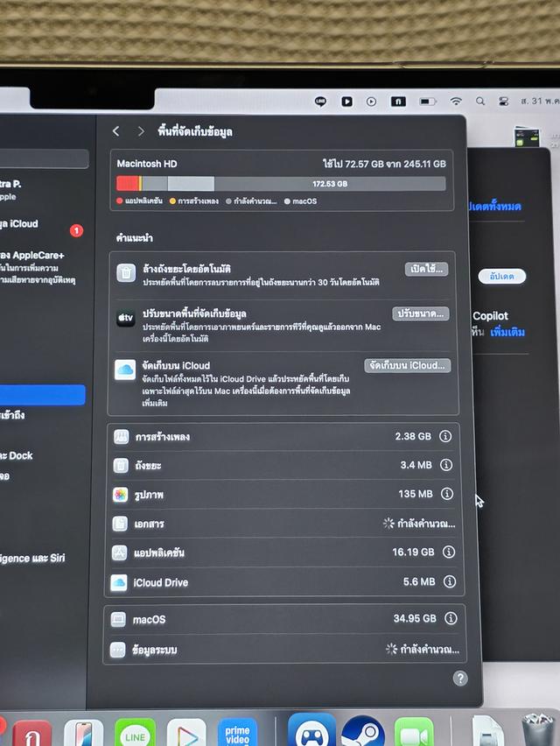Launch FaceTime from the Dock
Image resolution: width=560 pixels, height=746 pixels.
point(414,733)
